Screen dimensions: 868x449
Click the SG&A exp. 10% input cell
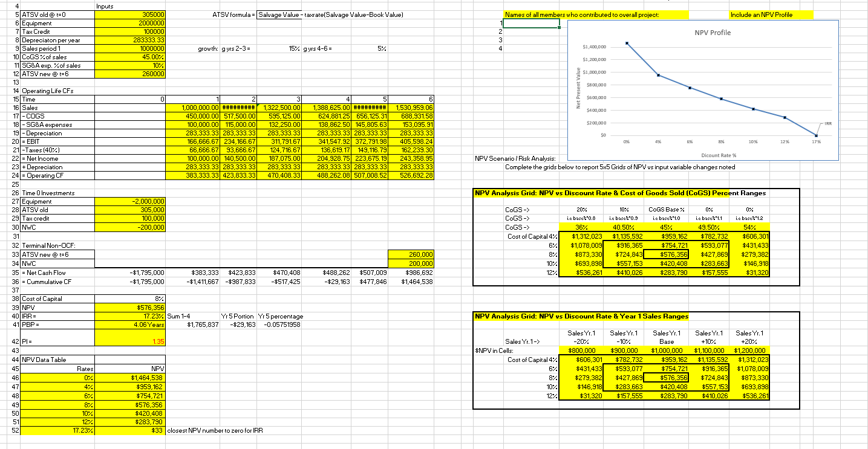pos(131,65)
